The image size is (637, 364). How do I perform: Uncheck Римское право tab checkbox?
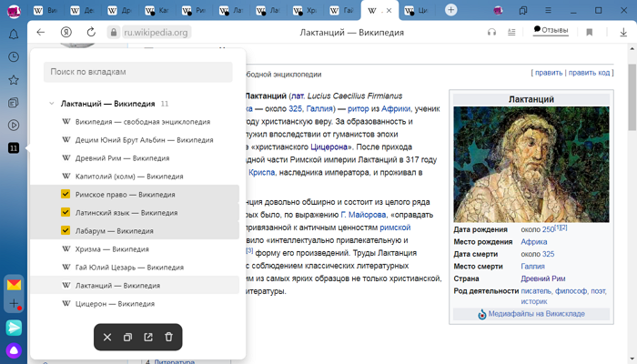(x=66, y=194)
